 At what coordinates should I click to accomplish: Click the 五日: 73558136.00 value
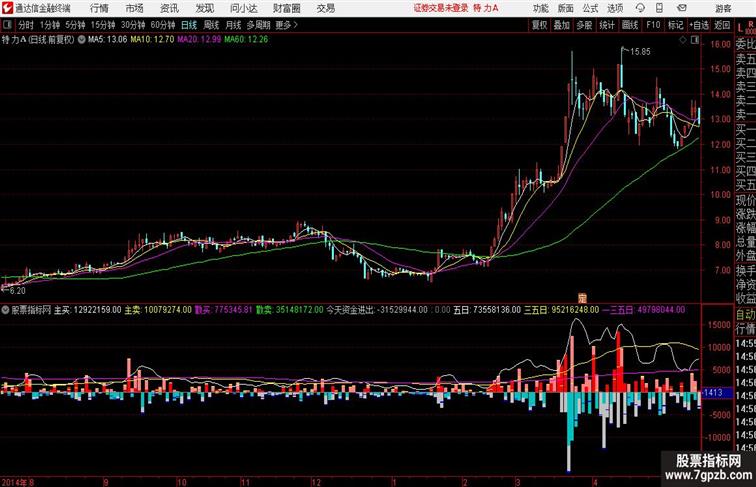click(x=487, y=310)
